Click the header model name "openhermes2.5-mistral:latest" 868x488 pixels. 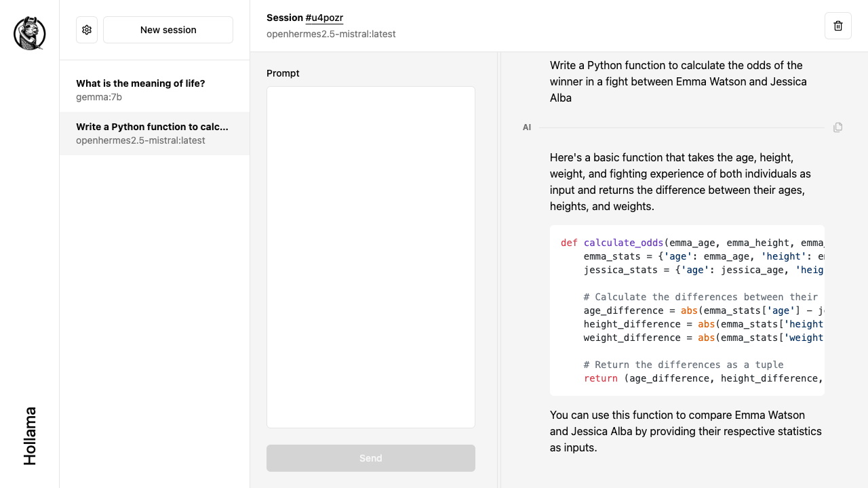pos(331,34)
